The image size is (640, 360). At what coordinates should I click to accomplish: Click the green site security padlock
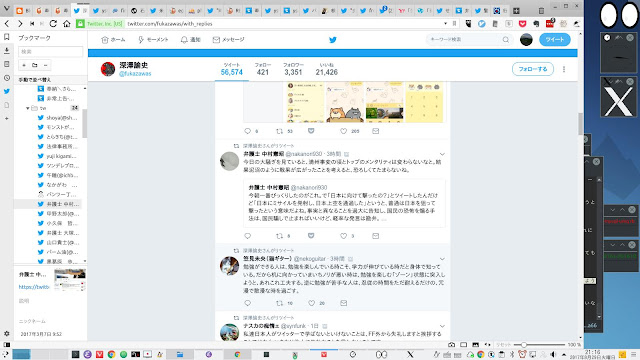click(80, 24)
